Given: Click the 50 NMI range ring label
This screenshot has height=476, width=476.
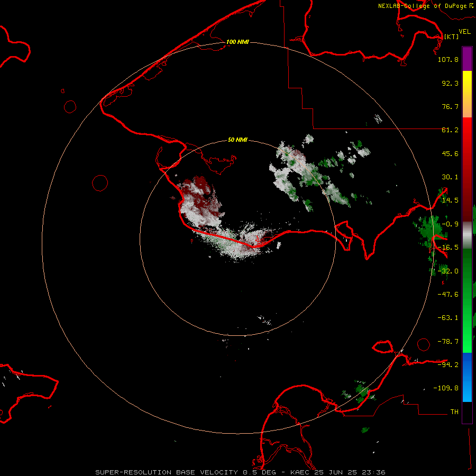Looking at the screenshot, I should [237, 140].
